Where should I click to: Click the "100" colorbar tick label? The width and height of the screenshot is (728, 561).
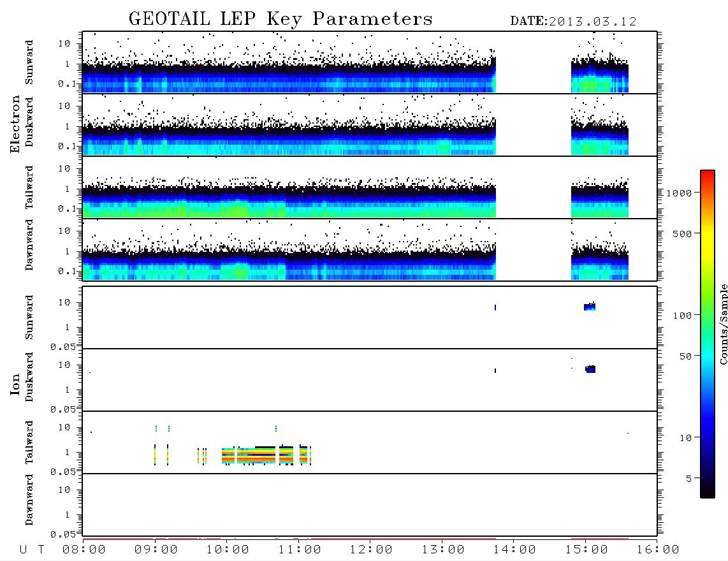pos(683,316)
